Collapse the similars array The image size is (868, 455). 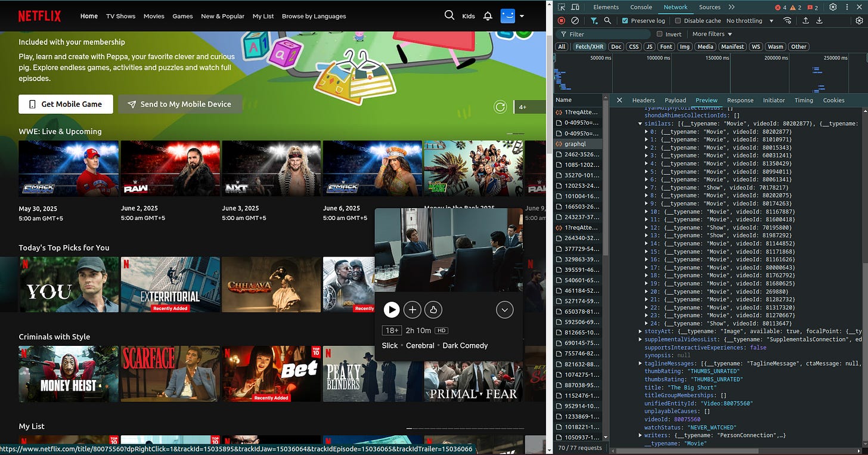tap(641, 123)
